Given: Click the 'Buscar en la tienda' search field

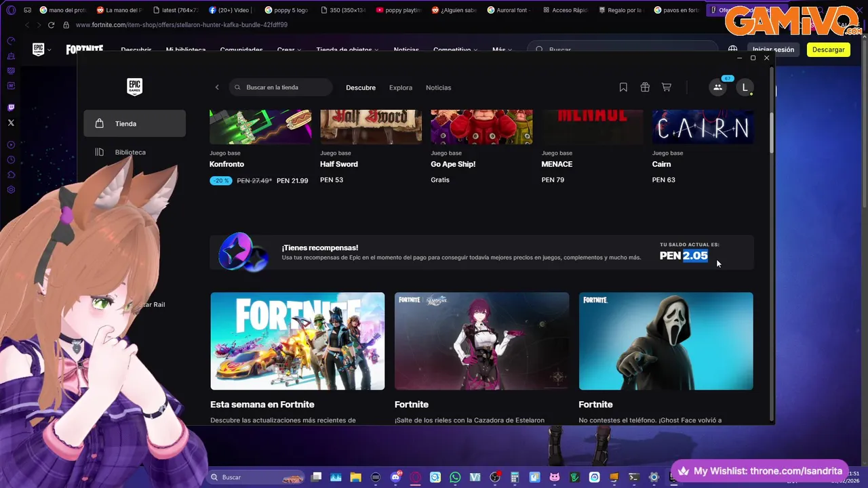Looking at the screenshot, I should click(281, 87).
